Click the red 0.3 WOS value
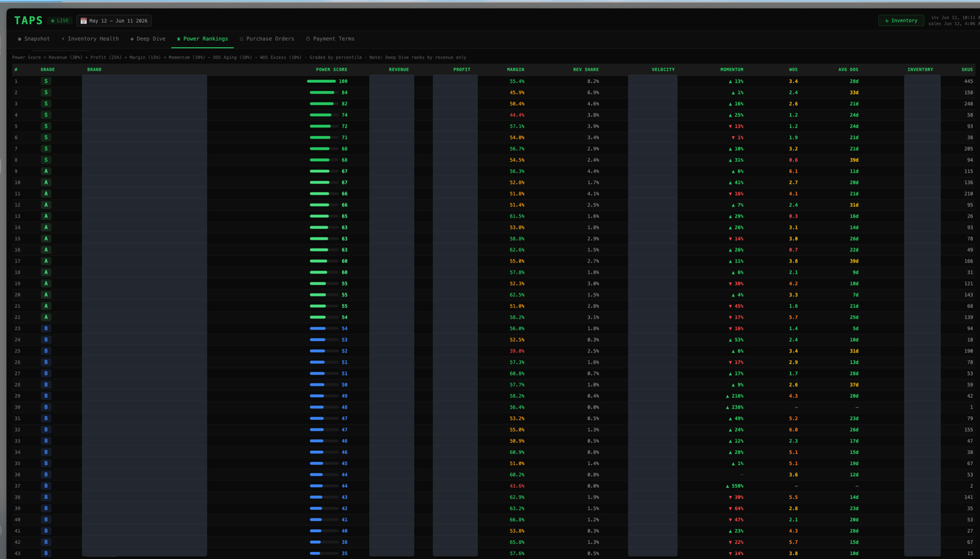 tap(793, 216)
